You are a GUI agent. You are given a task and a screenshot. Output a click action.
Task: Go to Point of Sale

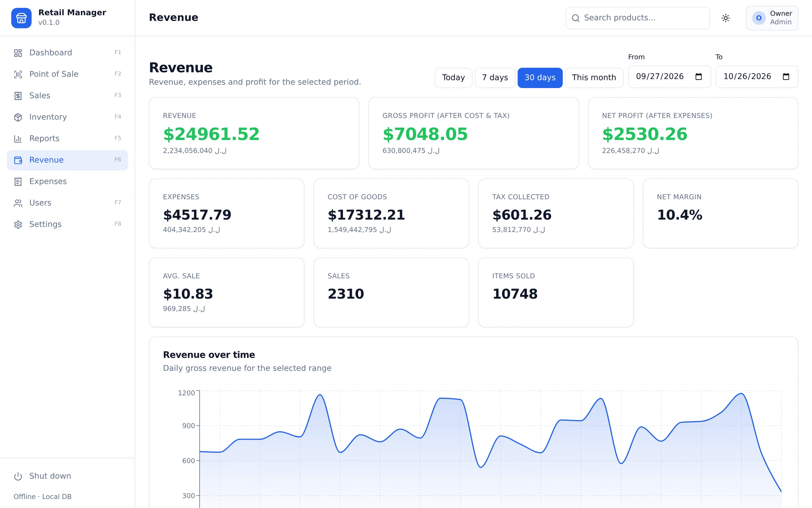67,74
